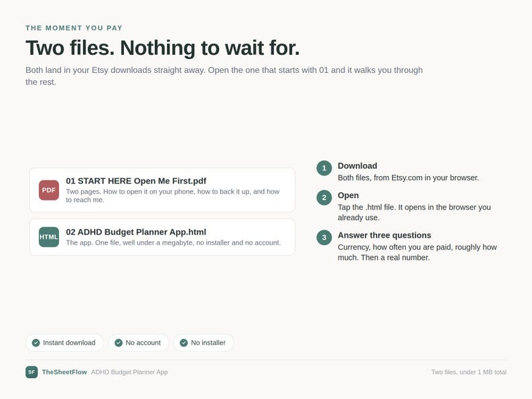
Task: Open the 02 ADHD Budget Planner App.html card
Action: click(162, 237)
